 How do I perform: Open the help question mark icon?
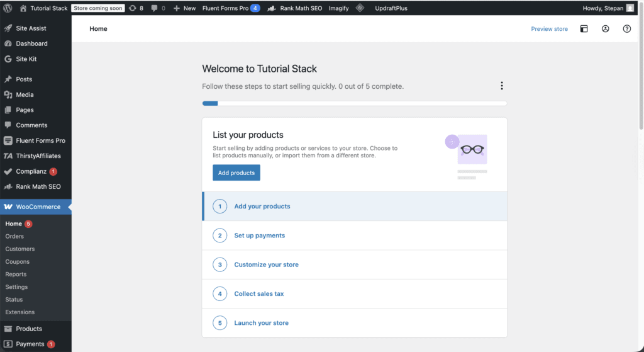pyautogui.click(x=627, y=28)
